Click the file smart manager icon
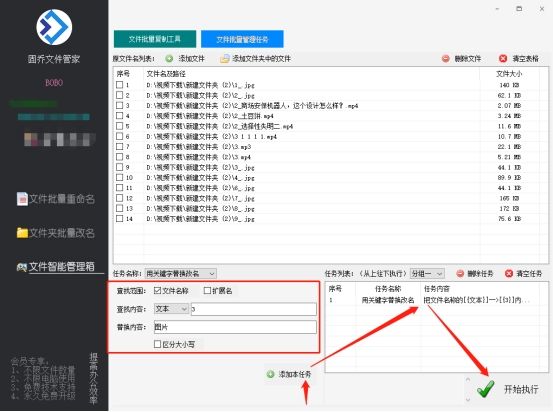Viewport: 553px width, 412px height. [22, 267]
